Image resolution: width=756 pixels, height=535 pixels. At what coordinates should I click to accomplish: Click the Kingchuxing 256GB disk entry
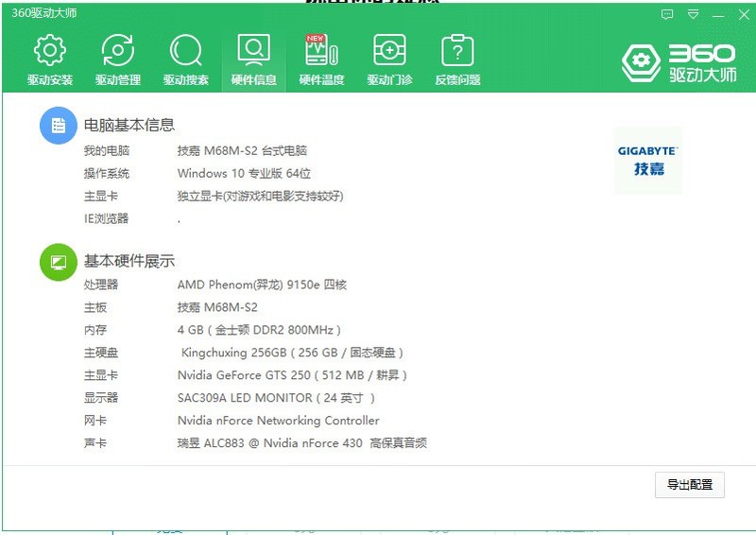pos(292,353)
